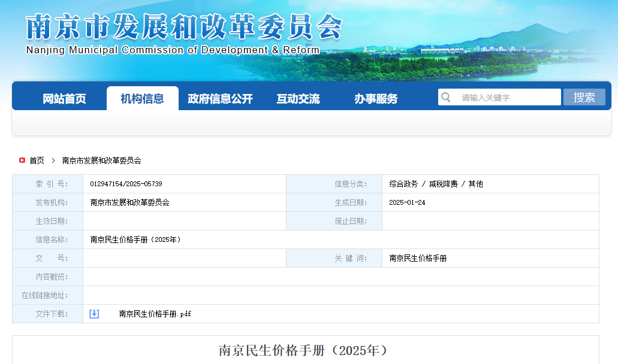
Task: Click the date value 2025-01-24
Action: (407, 202)
